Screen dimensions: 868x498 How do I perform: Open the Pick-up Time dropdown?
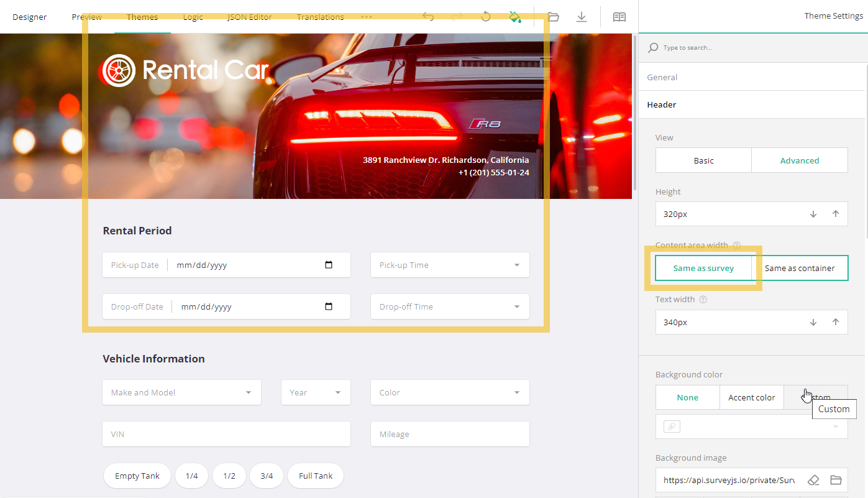coord(449,265)
